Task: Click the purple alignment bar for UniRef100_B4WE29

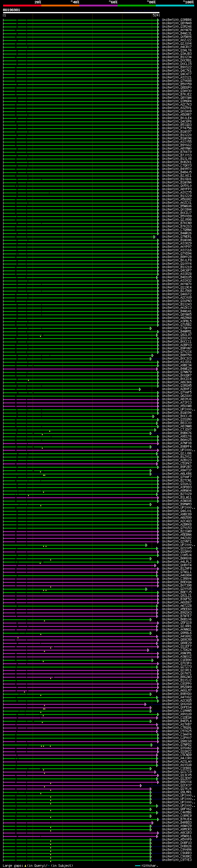Action: point(80,369)
